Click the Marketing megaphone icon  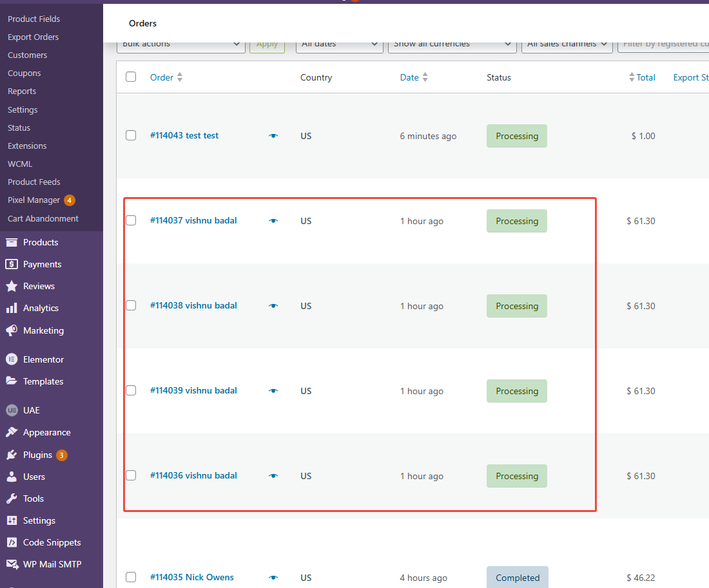pyautogui.click(x=12, y=330)
